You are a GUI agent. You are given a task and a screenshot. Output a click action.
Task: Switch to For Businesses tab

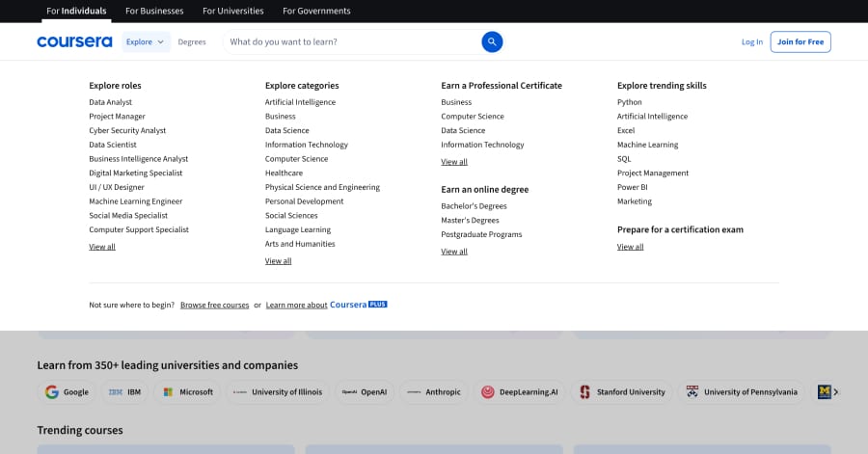coord(154,11)
